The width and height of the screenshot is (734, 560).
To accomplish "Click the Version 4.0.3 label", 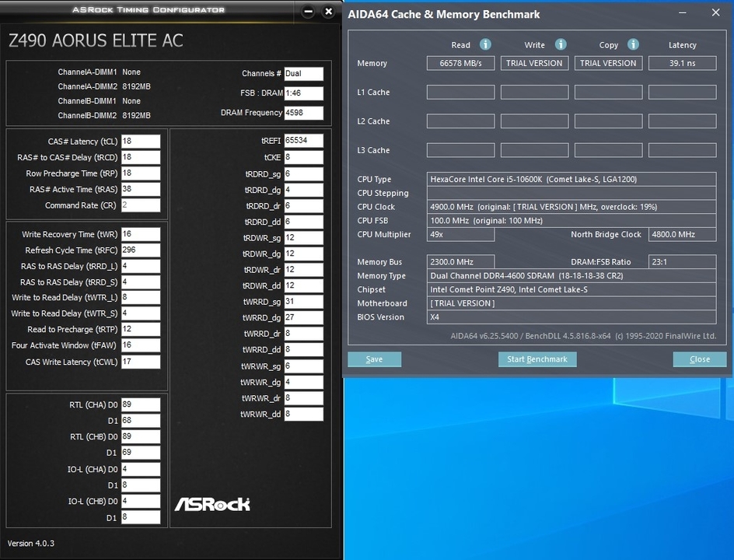I will click(x=31, y=544).
